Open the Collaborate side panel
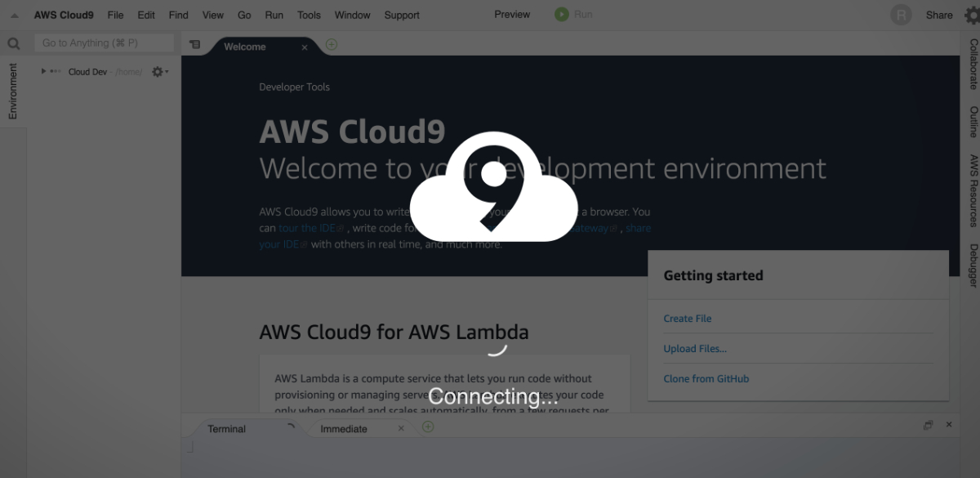980x478 pixels. point(973,64)
